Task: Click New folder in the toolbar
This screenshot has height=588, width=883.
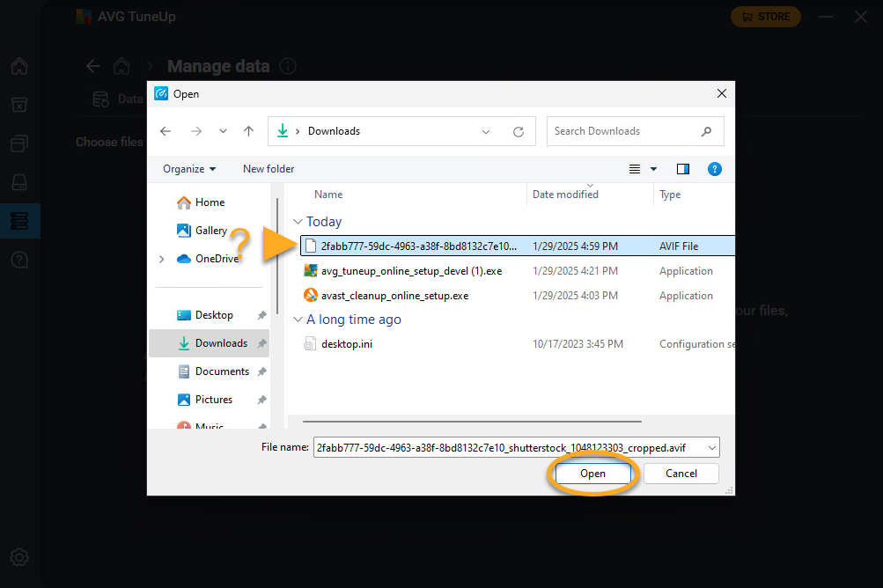Action: click(x=269, y=169)
